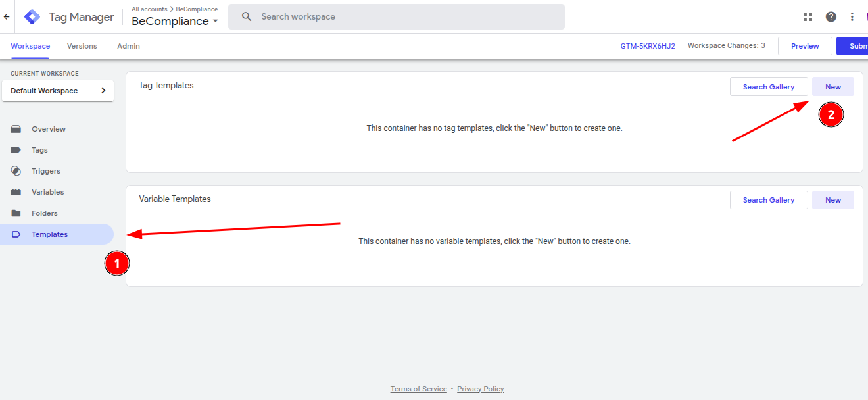Switch to the Versions tab

[x=82, y=46]
